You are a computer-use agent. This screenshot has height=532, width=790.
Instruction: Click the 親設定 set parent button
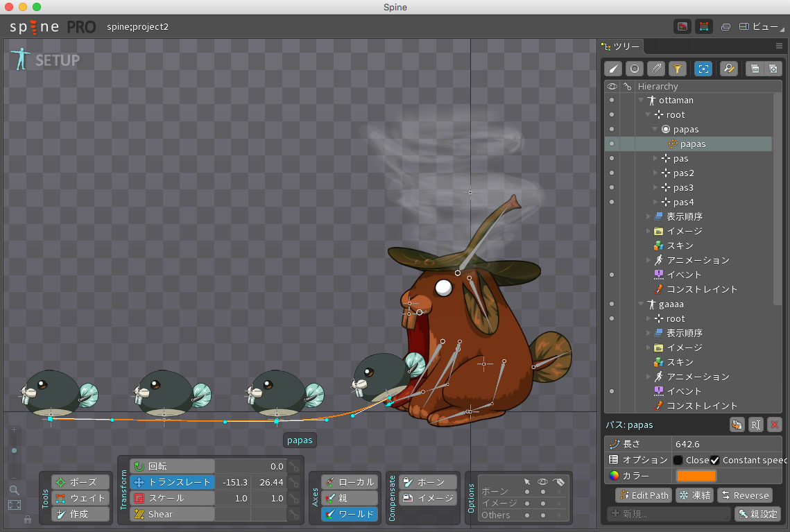pyautogui.click(x=758, y=514)
